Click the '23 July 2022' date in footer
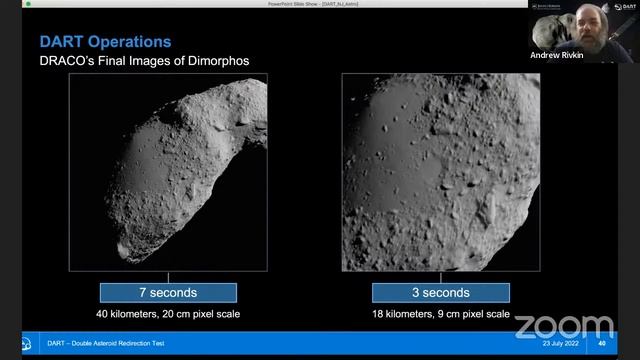Viewport: 640px width, 360px height. pos(560,344)
